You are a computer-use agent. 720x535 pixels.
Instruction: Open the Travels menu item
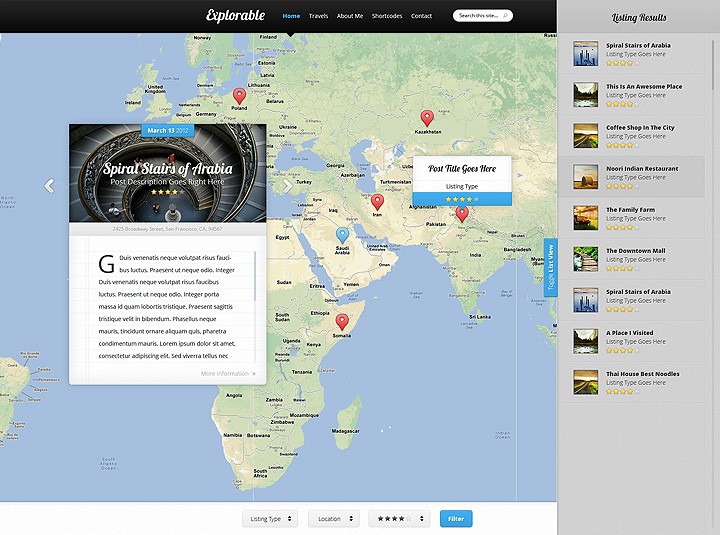[318, 16]
